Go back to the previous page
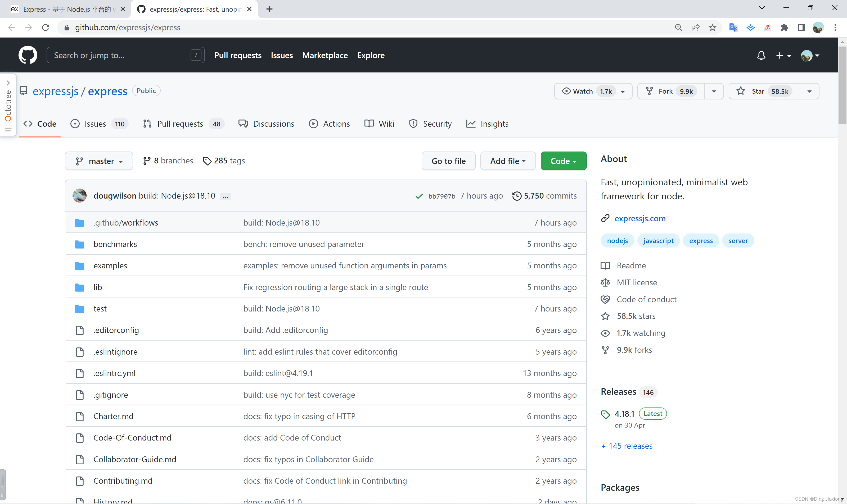The image size is (847, 504). (x=12, y=28)
